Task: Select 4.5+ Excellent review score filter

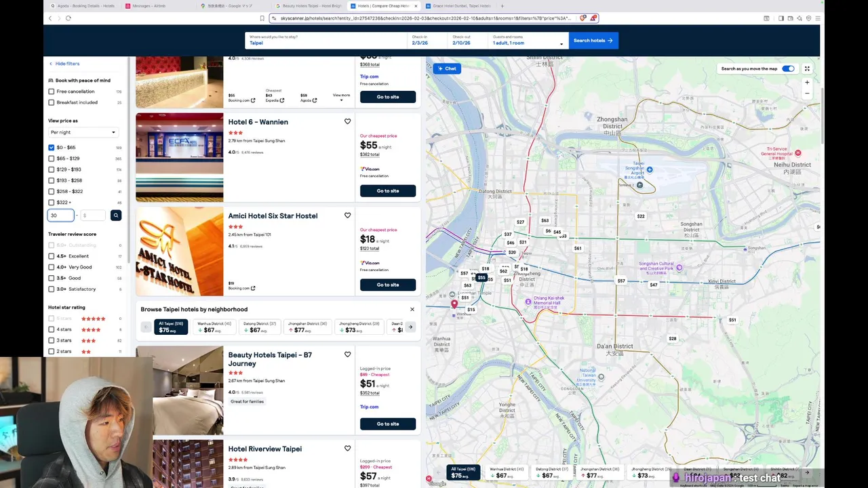Action: coord(52,256)
